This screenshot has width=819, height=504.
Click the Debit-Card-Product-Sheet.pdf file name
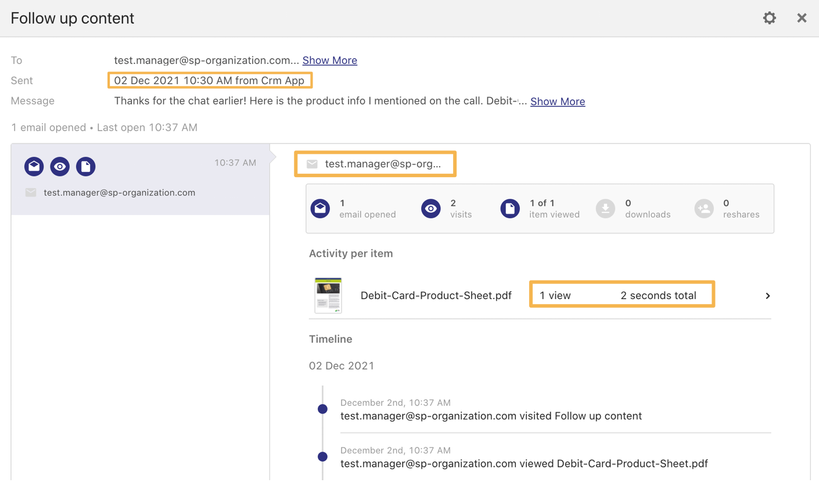[x=436, y=296]
